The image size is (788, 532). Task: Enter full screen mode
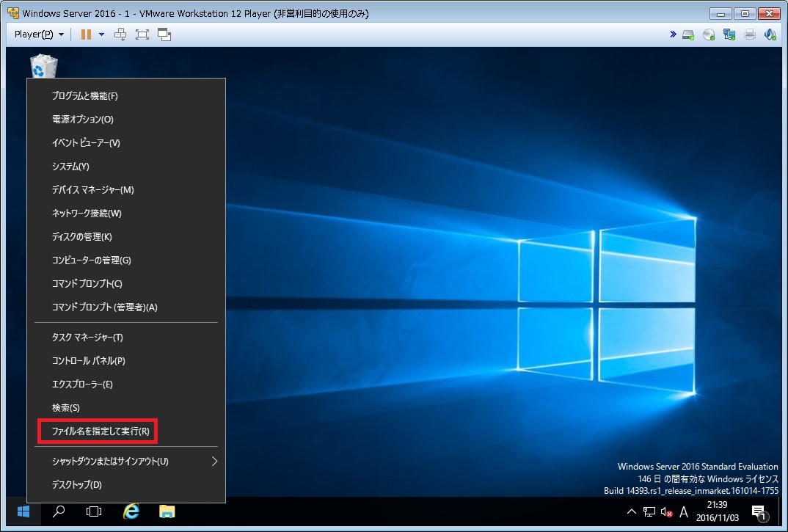(142, 34)
